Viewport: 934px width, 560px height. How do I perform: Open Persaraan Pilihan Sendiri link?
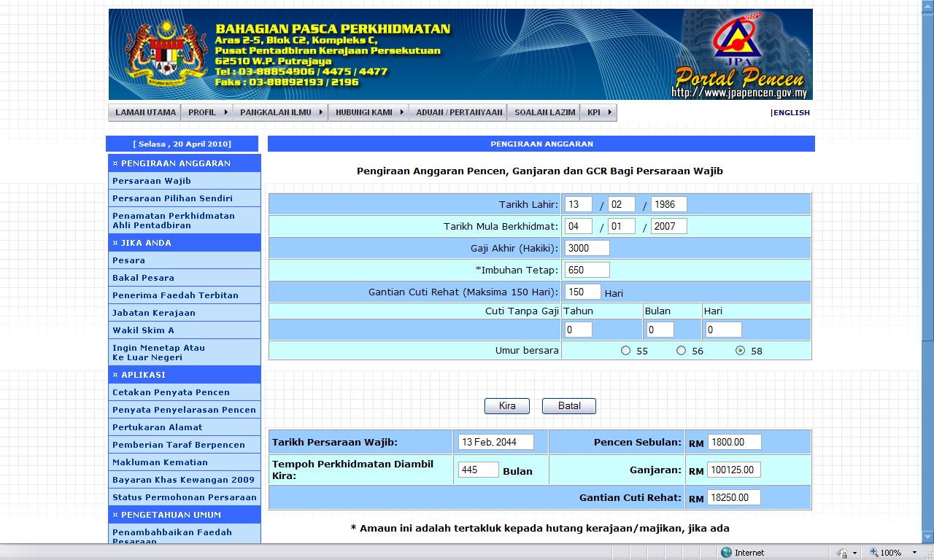[x=172, y=198]
